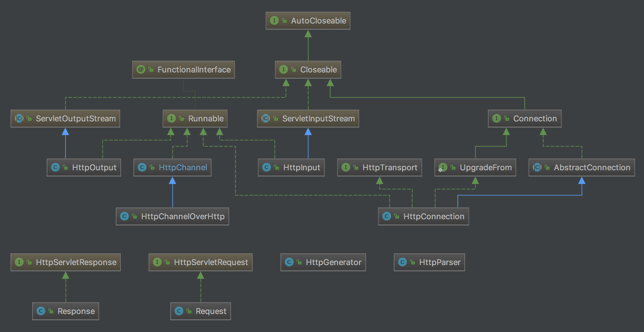Select the highlighted HttpChannel class label
Viewport: 644px width, 332px height.
click(x=183, y=168)
